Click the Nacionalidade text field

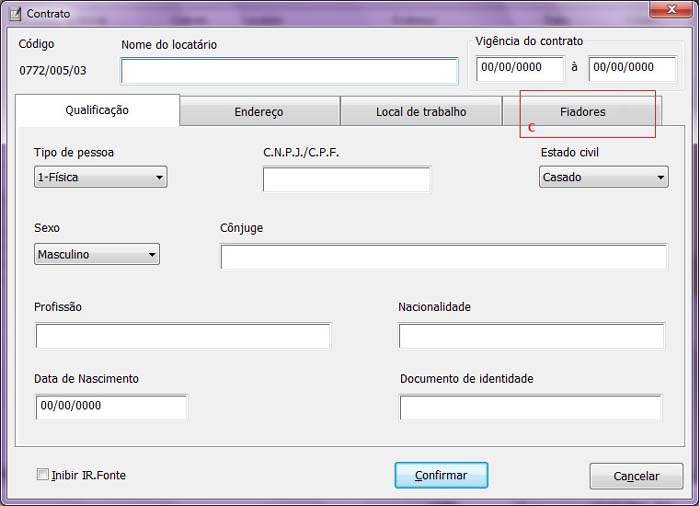531,336
